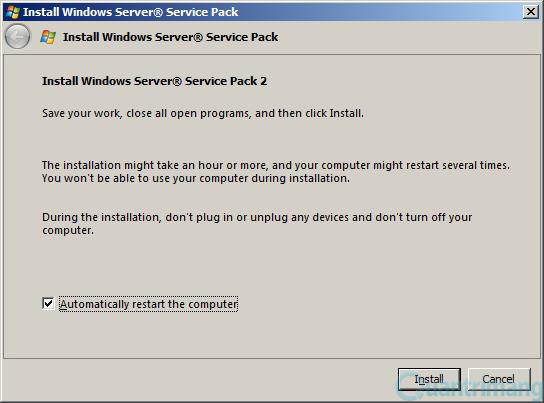Image resolution: width=544 pixels, height=403 pixels.
Task: Close the Service Pack installer window
Action: (530, 12)
